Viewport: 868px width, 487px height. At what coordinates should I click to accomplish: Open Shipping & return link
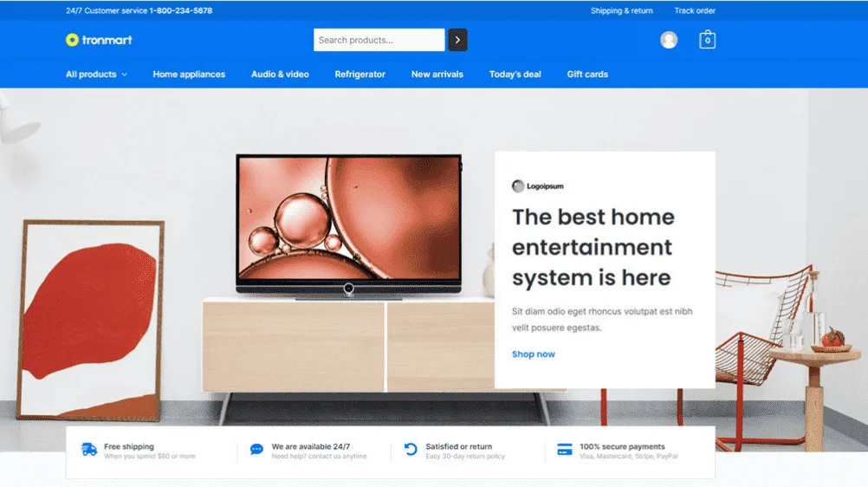[x=621, y=11]
